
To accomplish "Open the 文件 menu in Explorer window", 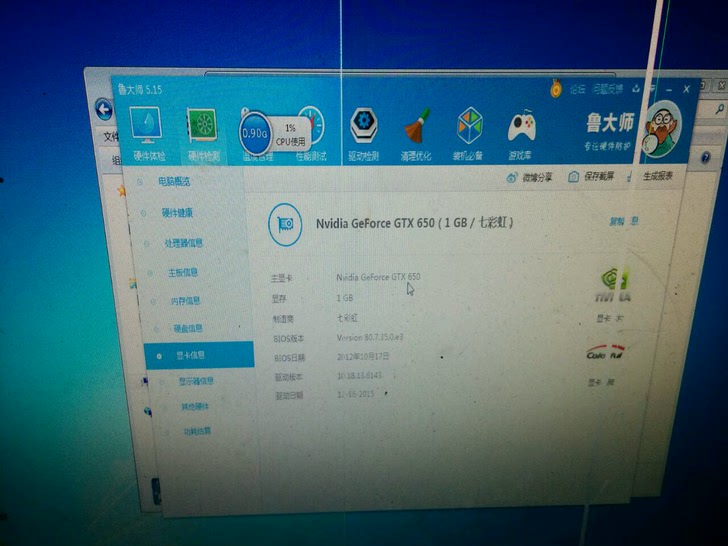I will (x=110, y=137).
